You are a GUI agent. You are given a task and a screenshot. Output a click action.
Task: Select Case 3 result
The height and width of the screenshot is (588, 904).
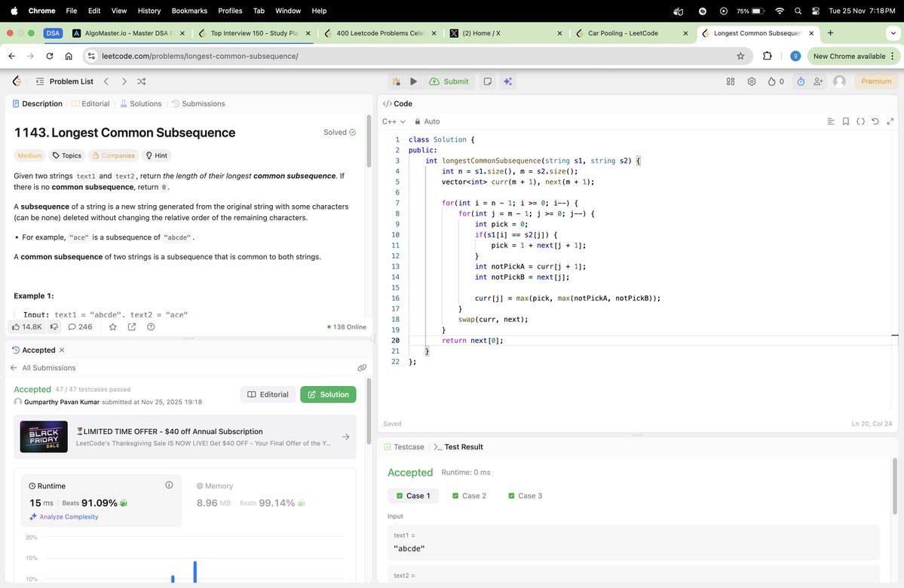[x=525, y=496]
